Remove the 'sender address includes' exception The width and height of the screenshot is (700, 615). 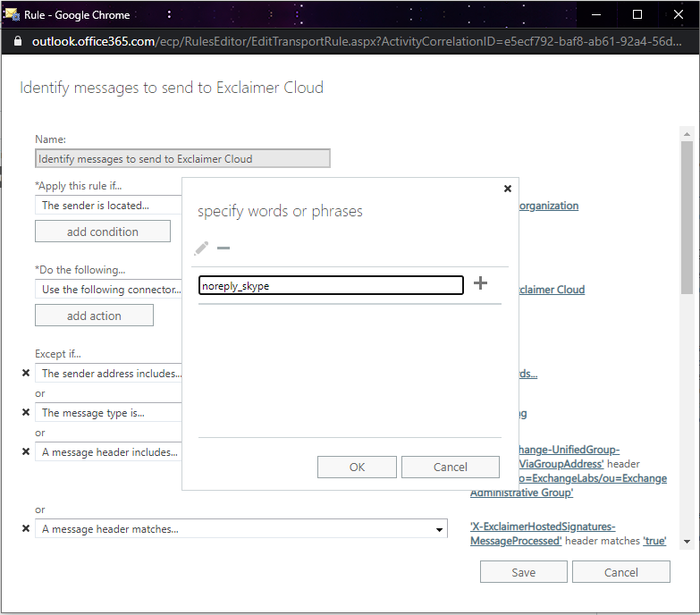[x=26, y=374]
